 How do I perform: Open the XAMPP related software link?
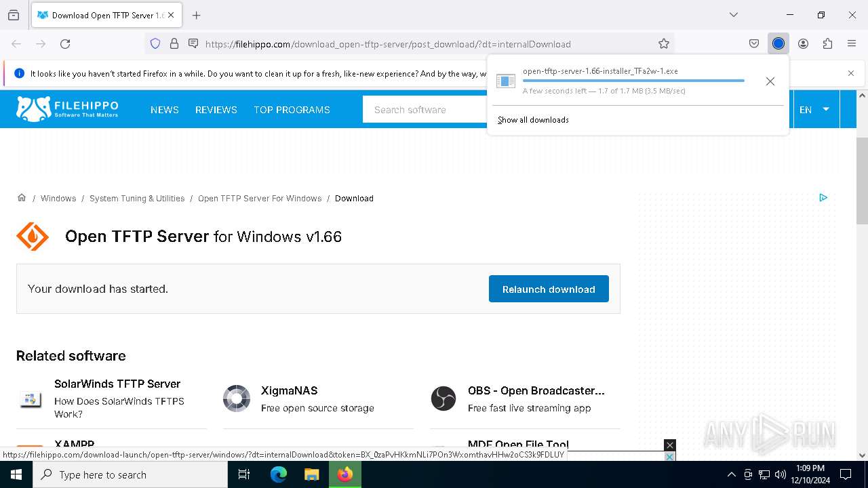pos(74,445)
